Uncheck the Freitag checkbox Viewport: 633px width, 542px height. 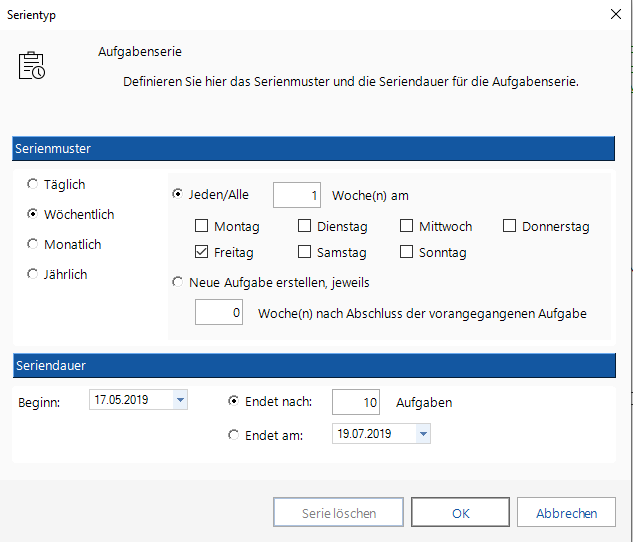(201, 252)
